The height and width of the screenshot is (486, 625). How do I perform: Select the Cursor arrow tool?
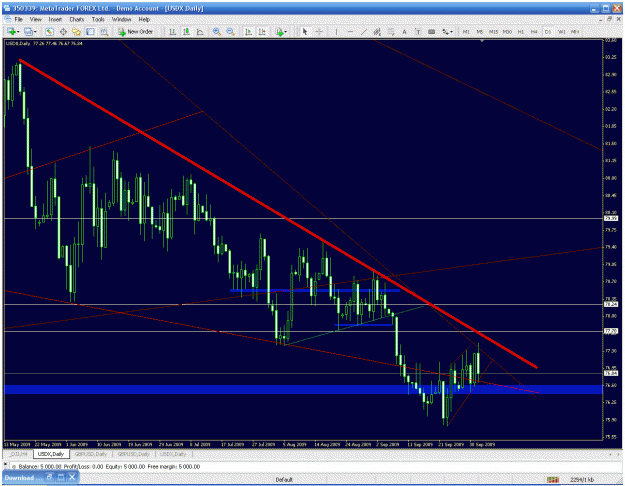pyautogui.click(x=305, y=31)
